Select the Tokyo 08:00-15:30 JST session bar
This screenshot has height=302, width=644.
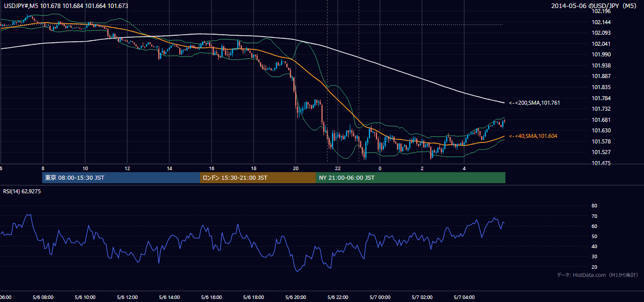click(x=121, y=178)
